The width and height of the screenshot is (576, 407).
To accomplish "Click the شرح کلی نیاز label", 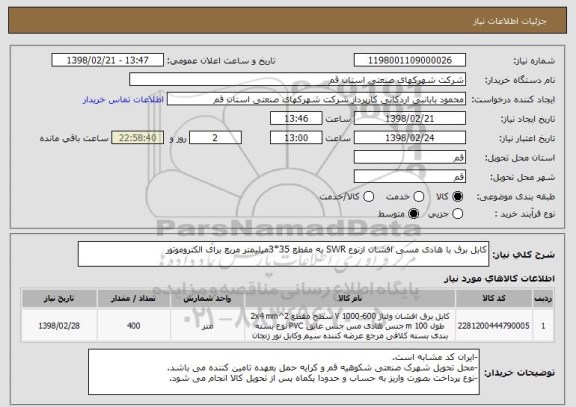I will click(523, 255).
